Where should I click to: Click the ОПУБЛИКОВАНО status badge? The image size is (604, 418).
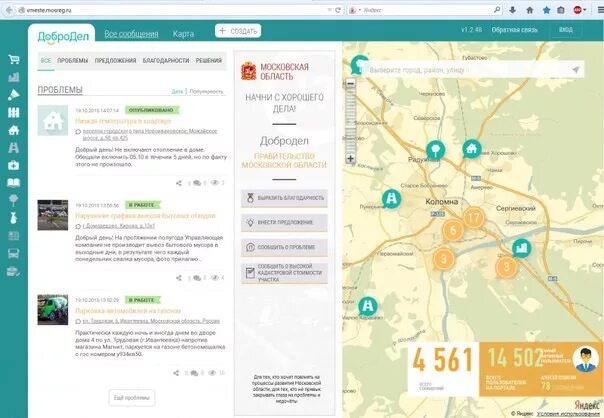151,110
